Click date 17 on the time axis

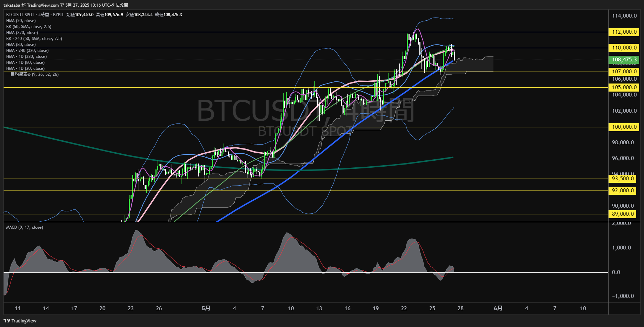(74, 308)
